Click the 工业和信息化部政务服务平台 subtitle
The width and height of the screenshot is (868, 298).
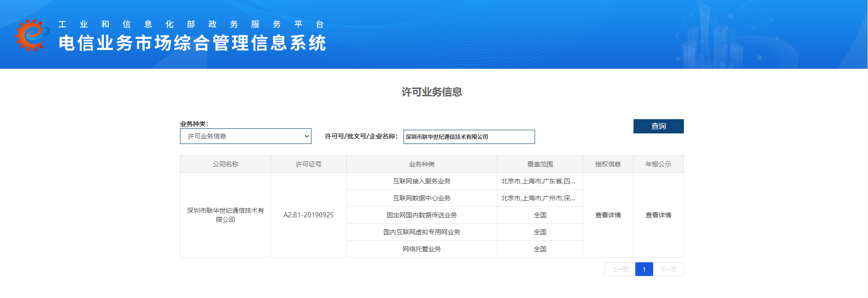click(x=191, y=24)
